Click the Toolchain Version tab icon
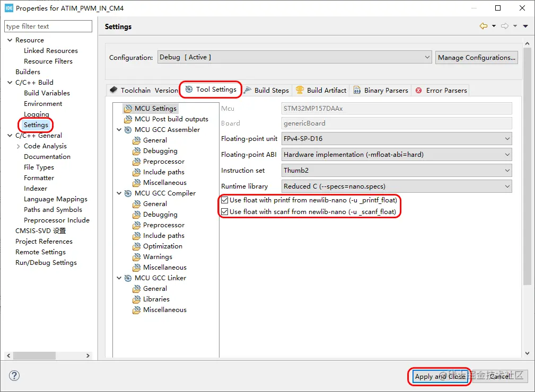The width and height of the screenshot is (535, 392). (113, 90)
